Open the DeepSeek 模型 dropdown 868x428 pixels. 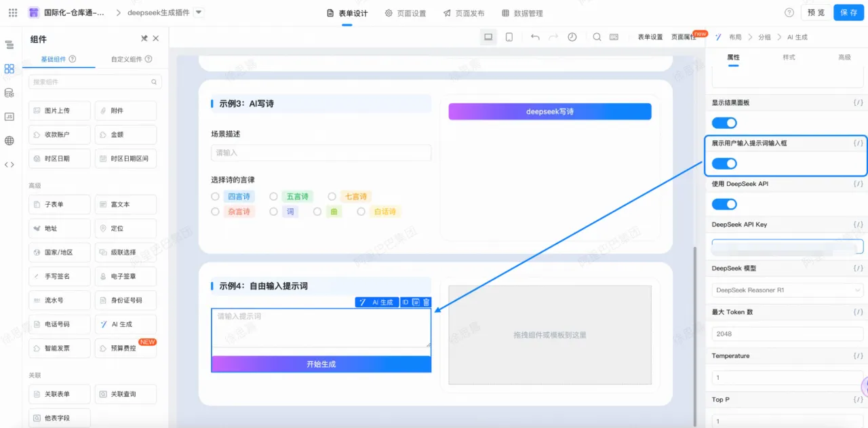tap(787, 290)
